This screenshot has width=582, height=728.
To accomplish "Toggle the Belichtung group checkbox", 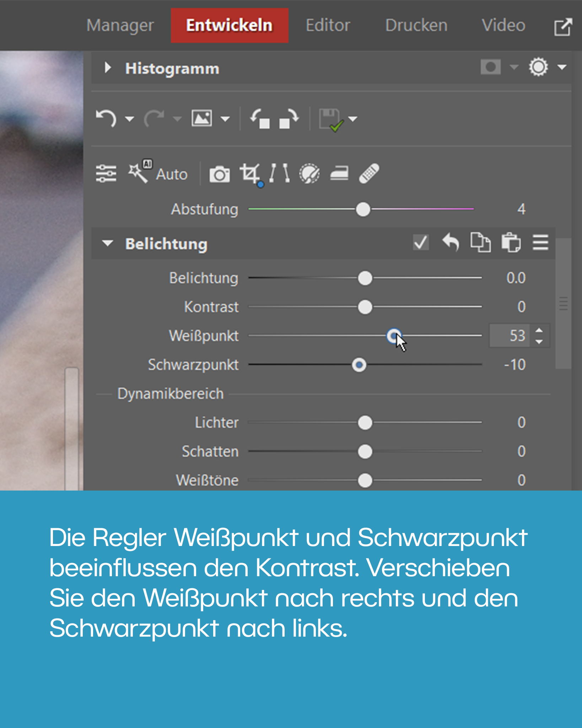I will 421,243.
